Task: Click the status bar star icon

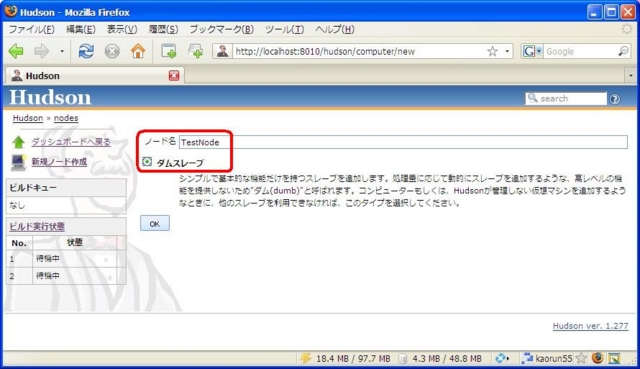Action: coord(581,358)
